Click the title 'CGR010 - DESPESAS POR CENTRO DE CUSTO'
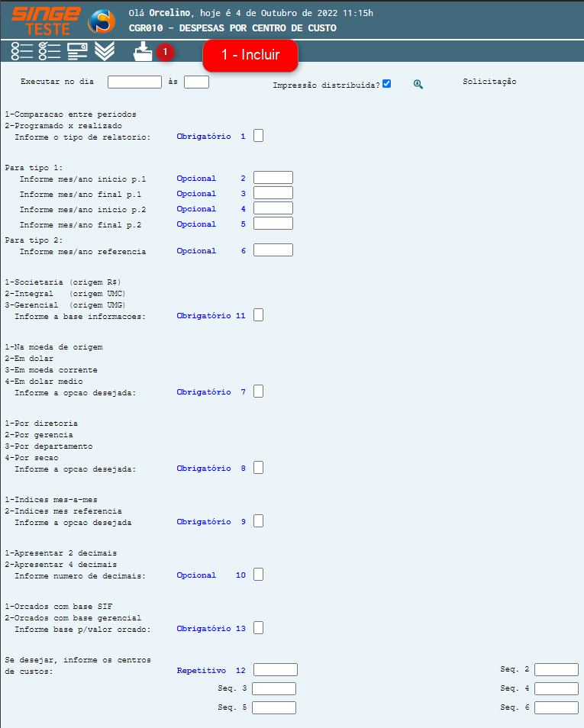The height and width of the screenshot is (728, 584). click(x=232, y=28)
